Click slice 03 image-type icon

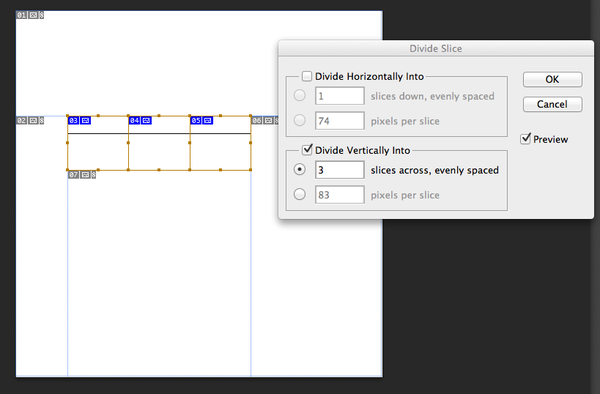[x=85, y=120]
